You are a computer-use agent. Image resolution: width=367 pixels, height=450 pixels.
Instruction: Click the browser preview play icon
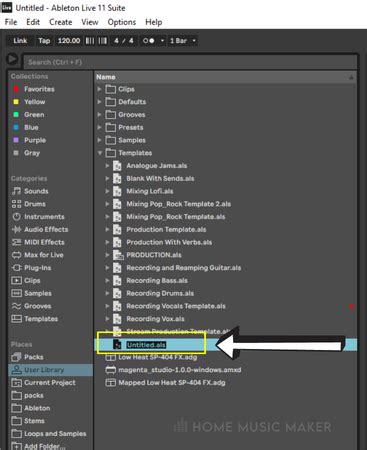click(13, 59)
